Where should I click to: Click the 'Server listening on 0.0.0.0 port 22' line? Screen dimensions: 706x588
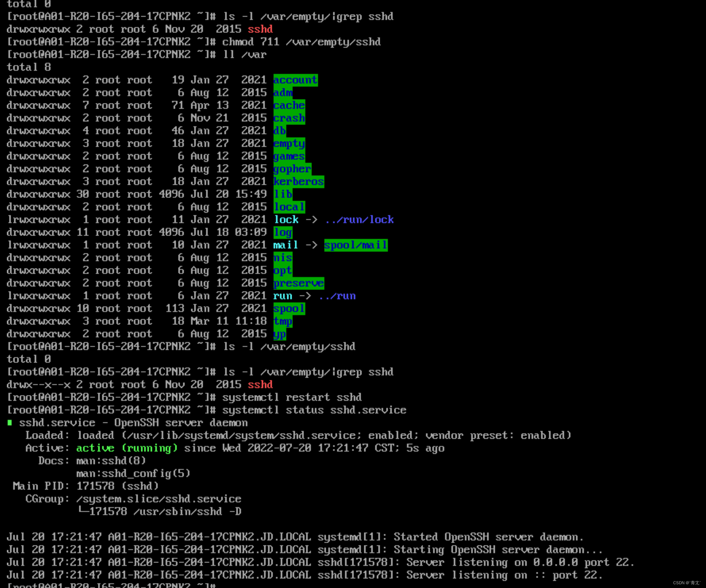click(520, 562)
